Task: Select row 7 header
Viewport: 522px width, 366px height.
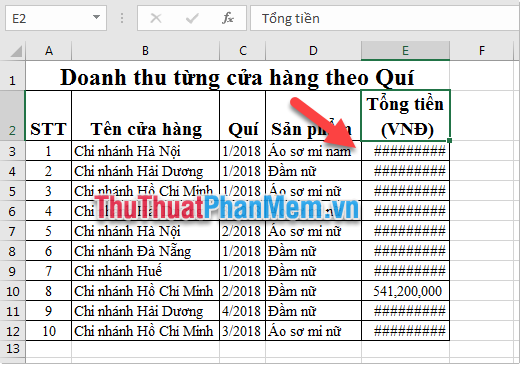Action: point(12,231)
